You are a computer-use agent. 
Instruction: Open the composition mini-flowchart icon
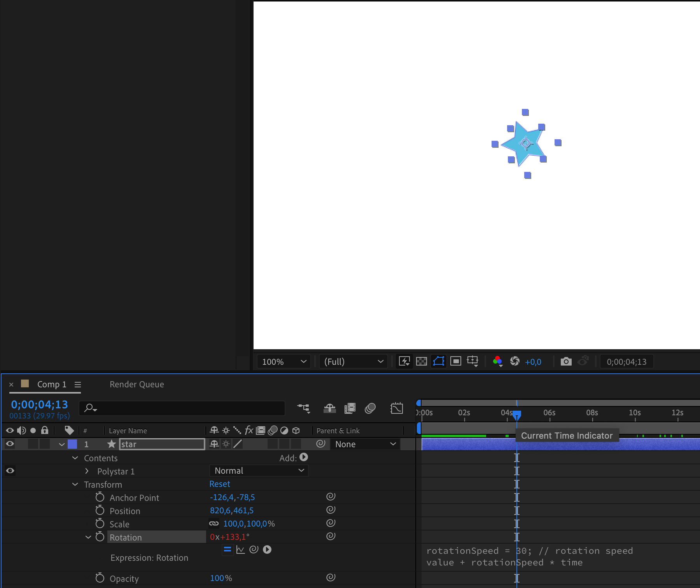(x=303, y=408)
